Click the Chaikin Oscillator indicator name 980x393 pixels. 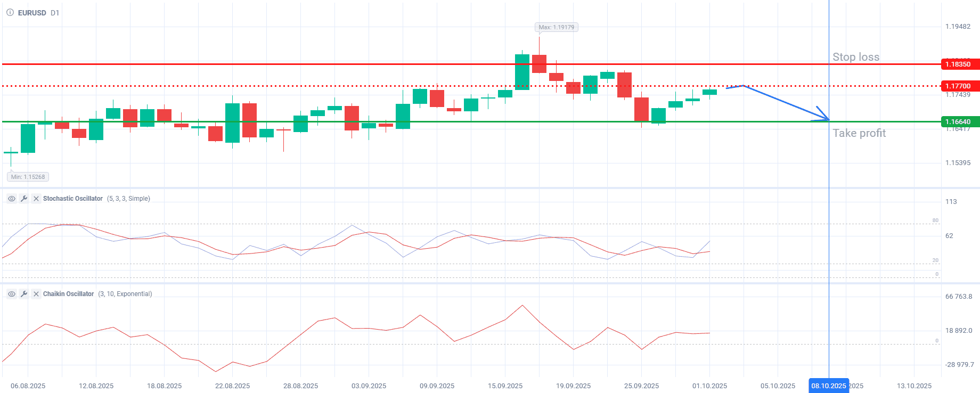point(68,294)
